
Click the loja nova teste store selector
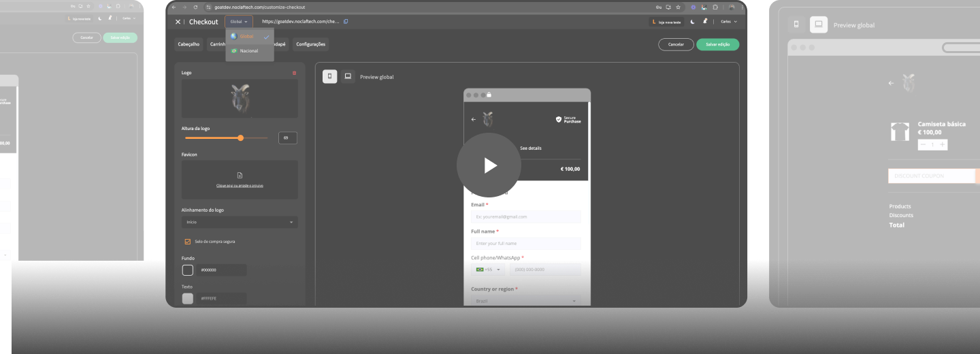(x=666, y=22)
